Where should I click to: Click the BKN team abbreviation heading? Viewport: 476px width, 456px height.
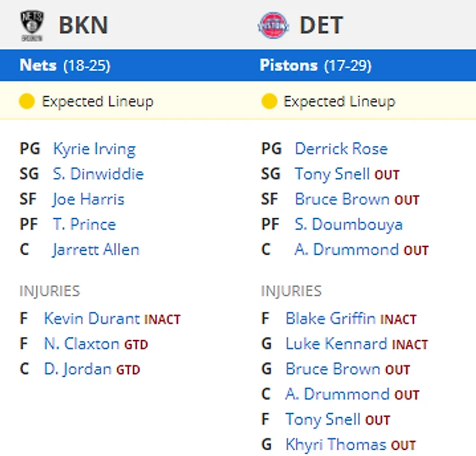[x=83, y=25]
